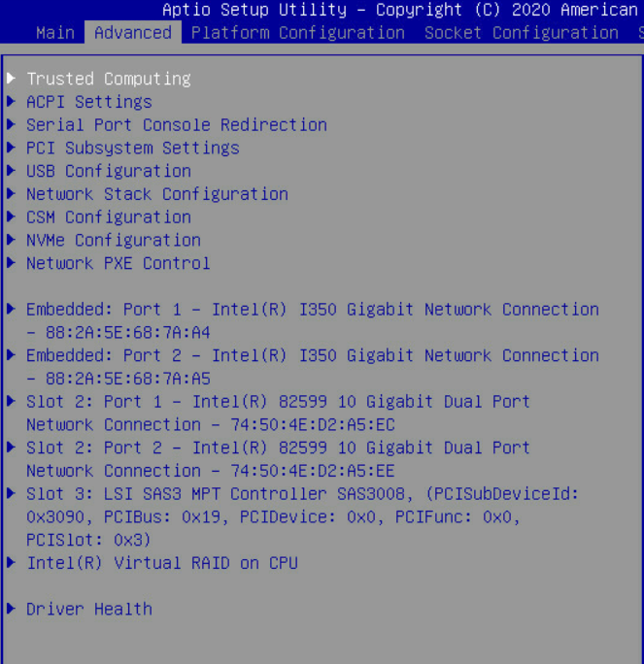
Task: Open Serial Port Console Redirection
Action: coord(176,125)
